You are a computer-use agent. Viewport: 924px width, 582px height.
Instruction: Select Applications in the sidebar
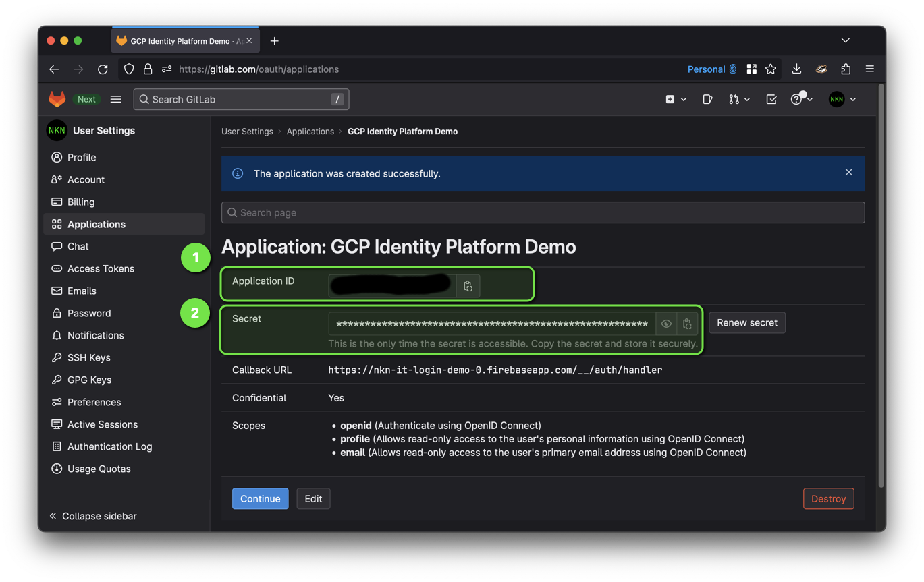[x=124, y=224]
